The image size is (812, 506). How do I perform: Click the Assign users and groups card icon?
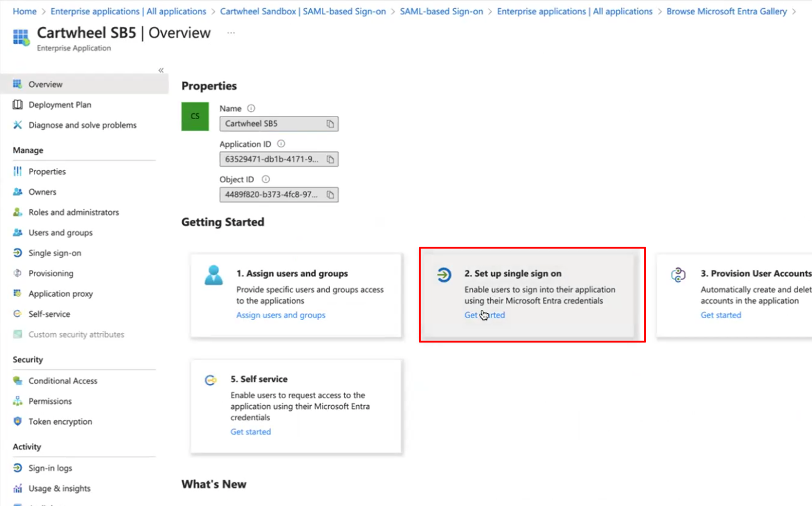213,275
